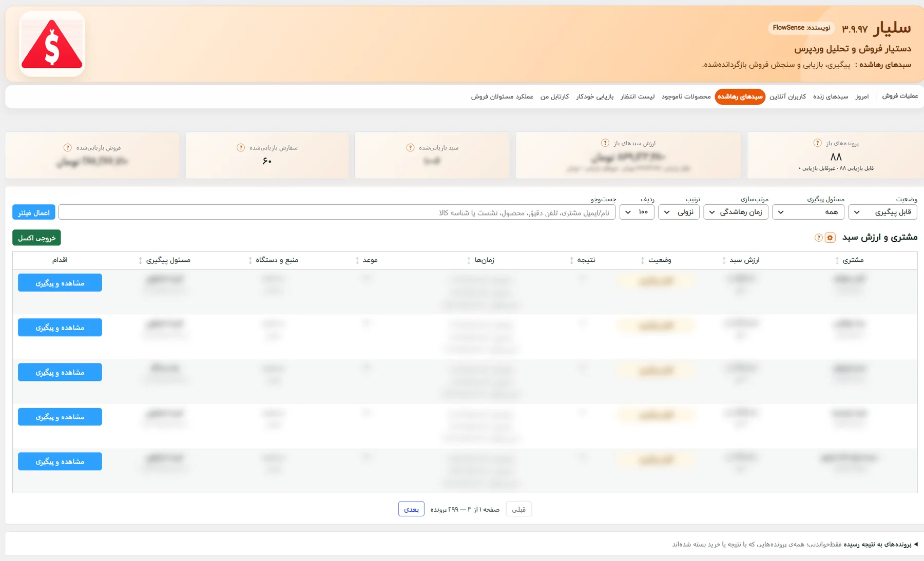Switch to امروز tab
This screenshot has height=561, width=924.
[862, 96]
